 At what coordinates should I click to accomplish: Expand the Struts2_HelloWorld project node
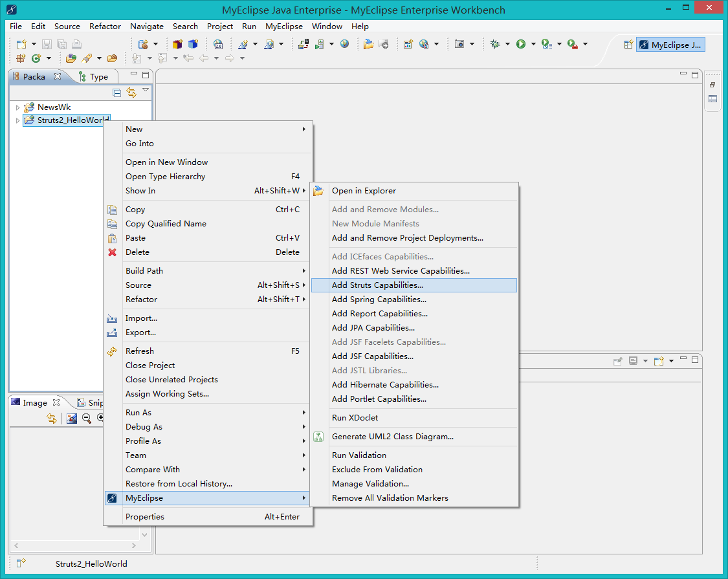(17, 120)
